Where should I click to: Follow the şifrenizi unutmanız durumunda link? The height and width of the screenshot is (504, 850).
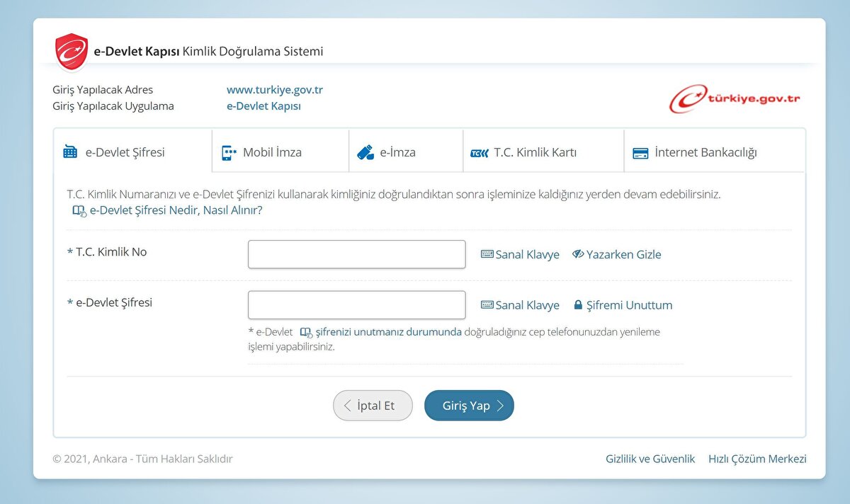pos(388,331)
